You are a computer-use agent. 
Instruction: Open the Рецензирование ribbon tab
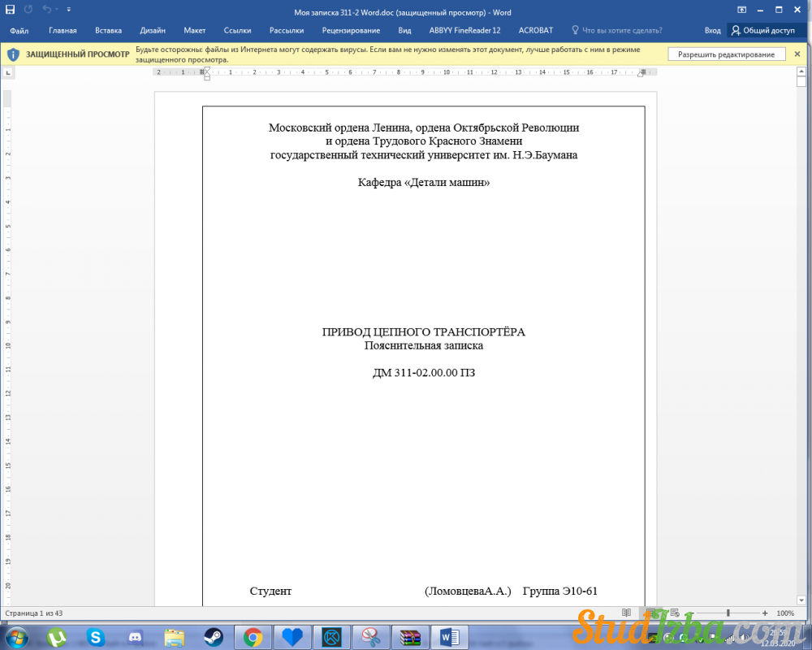tap(351, 30)
